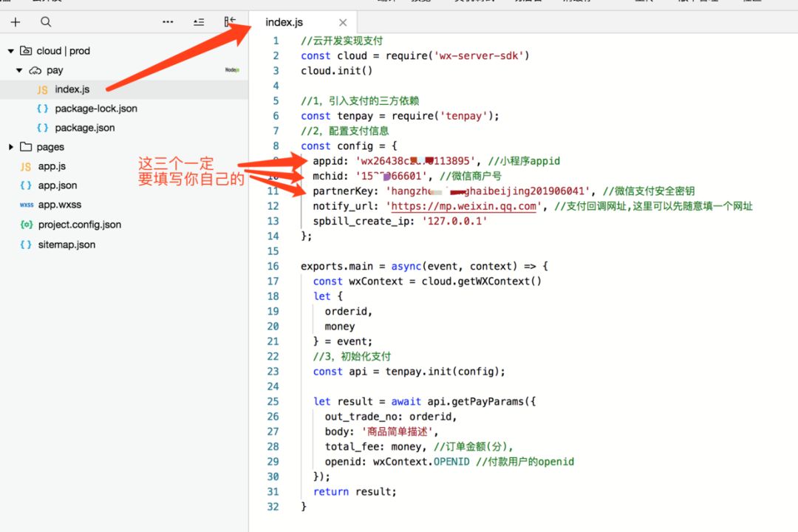Collapse the cloud | prod root node

10,51
